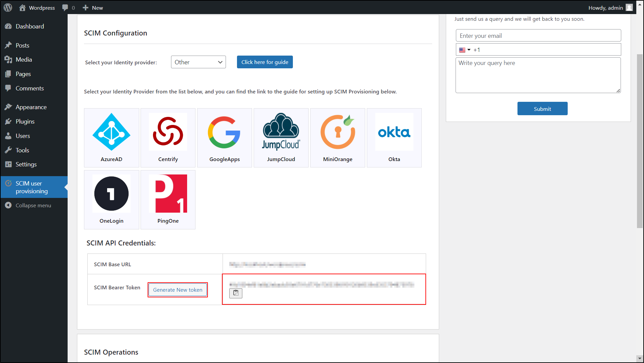Expand the SCIM Operations section
The image size is (644, 363).
pyautogui.click(x=111, y=352)
